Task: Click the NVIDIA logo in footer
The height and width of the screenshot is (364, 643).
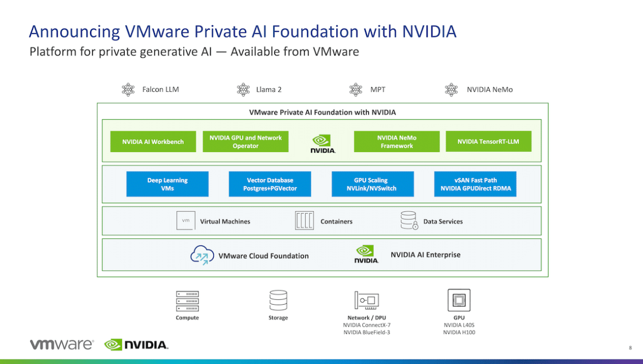Action: click(x=136, y=345)
